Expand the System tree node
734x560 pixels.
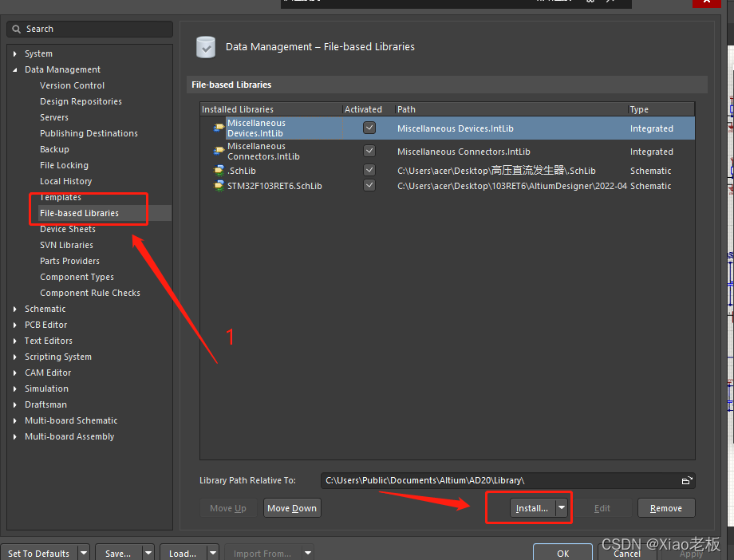(15, 54)
